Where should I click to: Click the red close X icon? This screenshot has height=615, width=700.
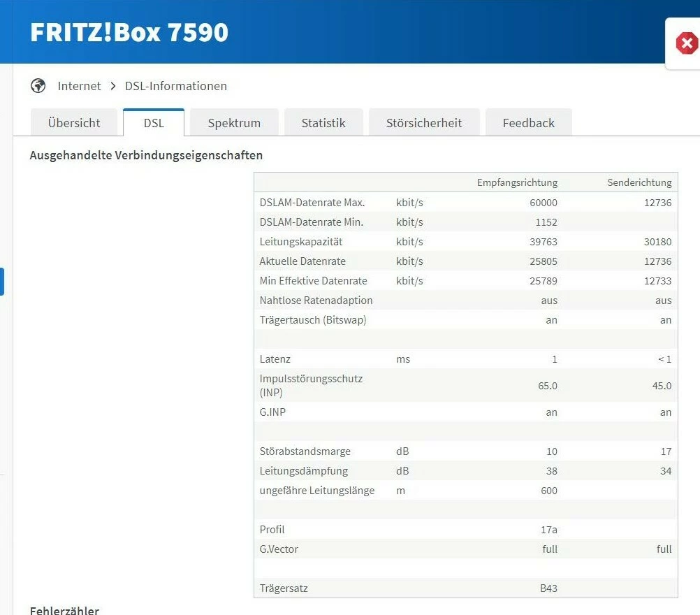[687, 43]
